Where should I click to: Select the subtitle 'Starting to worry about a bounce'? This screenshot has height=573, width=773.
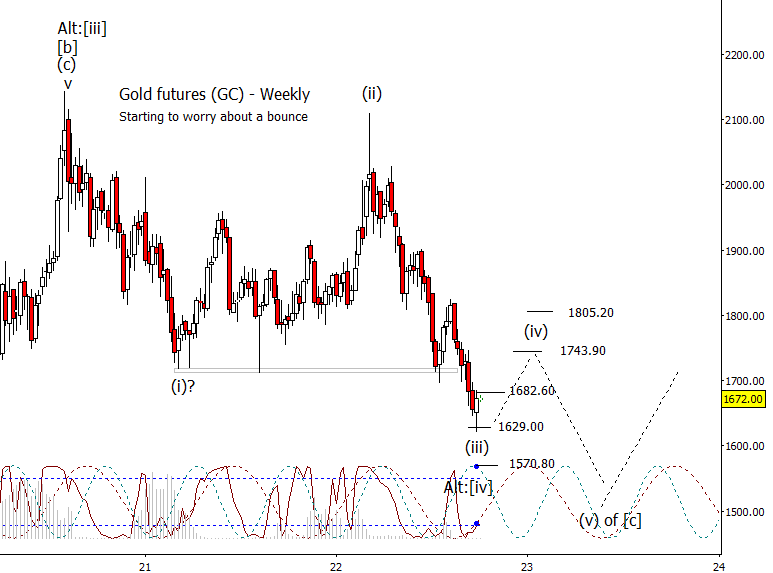coord(213,117)
